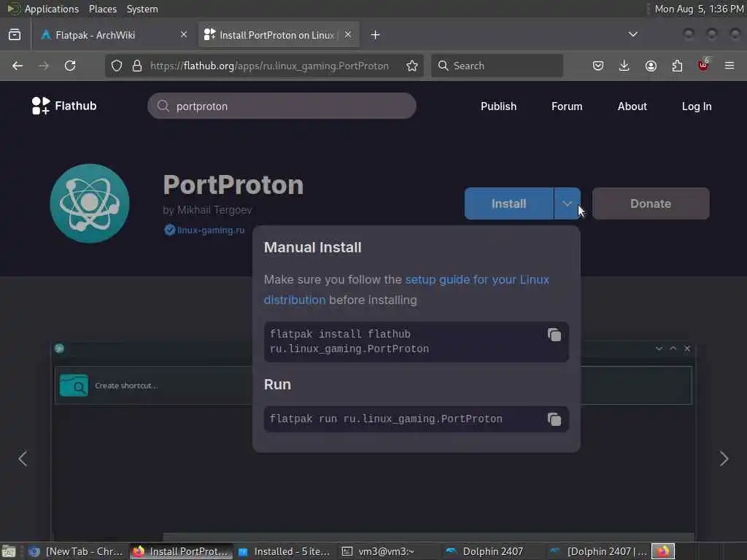Select the Install PortProt... Firefox taskbar item

(181, 551)
